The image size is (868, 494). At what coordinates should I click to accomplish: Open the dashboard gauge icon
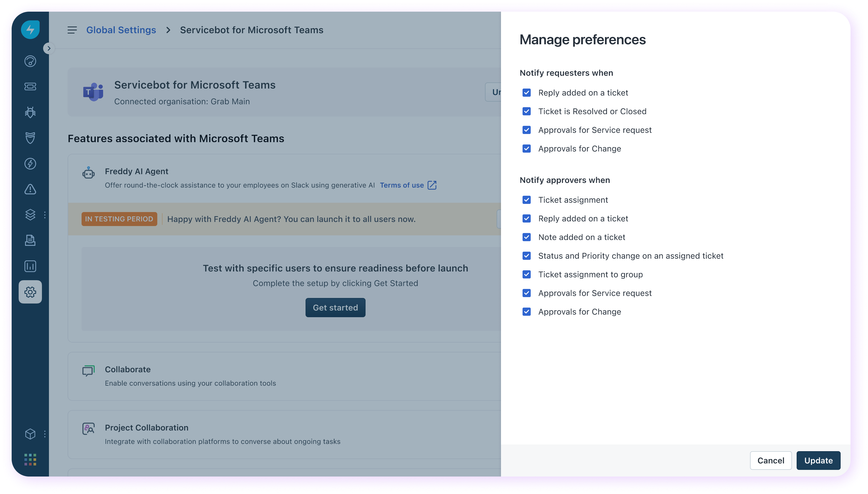[x=30, y=61]
